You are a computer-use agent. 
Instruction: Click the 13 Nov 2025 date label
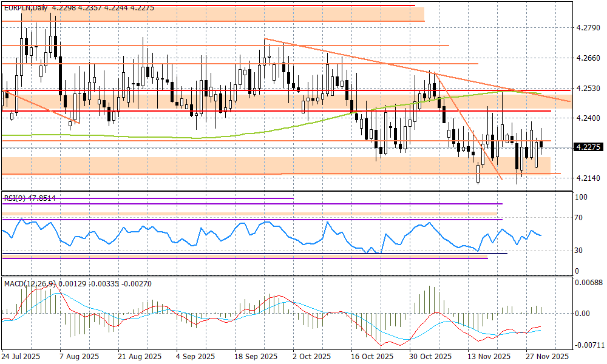pos(491,357)
